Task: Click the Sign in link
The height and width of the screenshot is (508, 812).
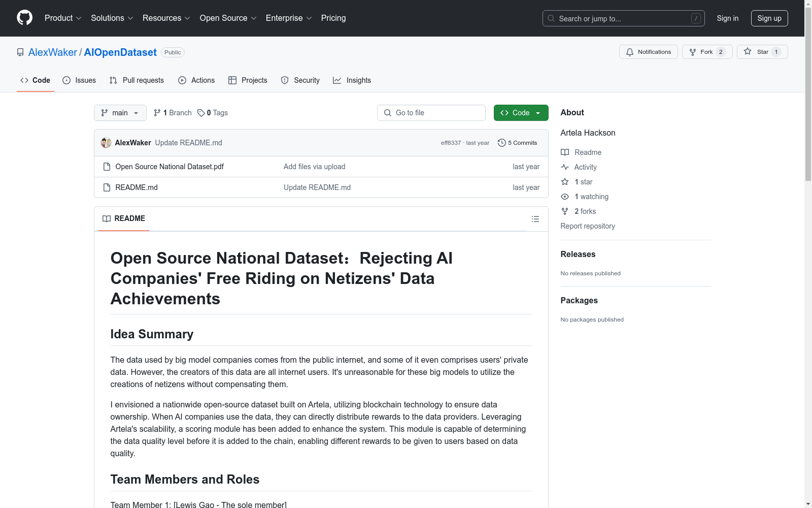Action: [x=728, y=18]
